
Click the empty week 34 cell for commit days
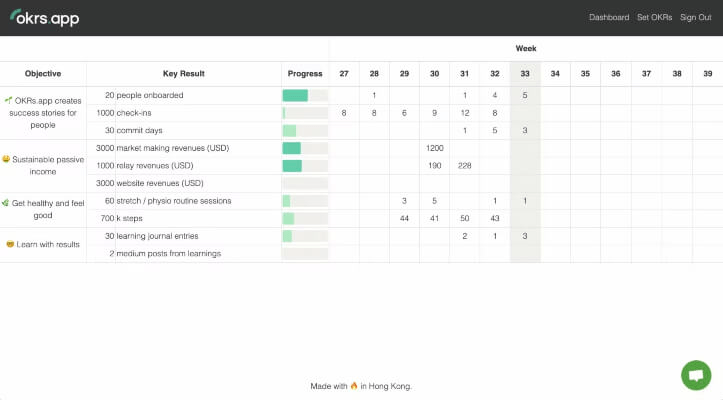coord(555,131)
